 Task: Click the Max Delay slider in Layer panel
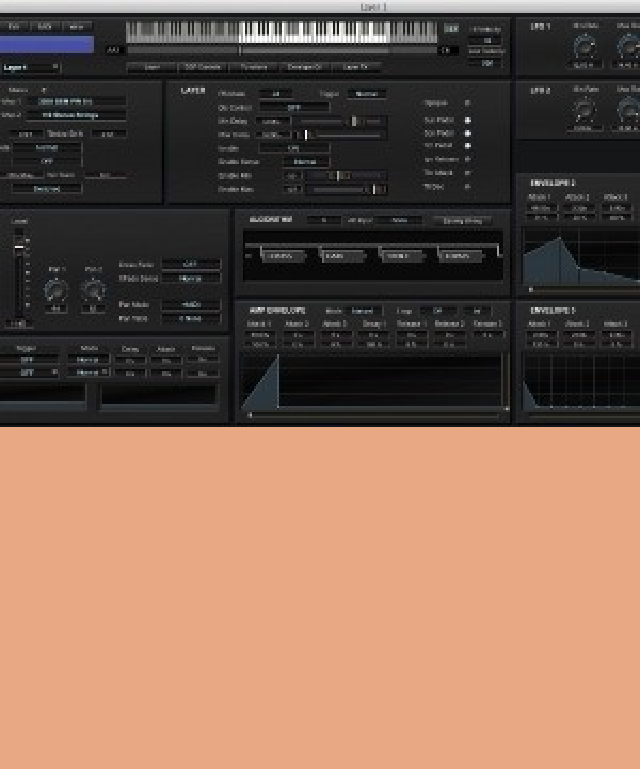340,134
